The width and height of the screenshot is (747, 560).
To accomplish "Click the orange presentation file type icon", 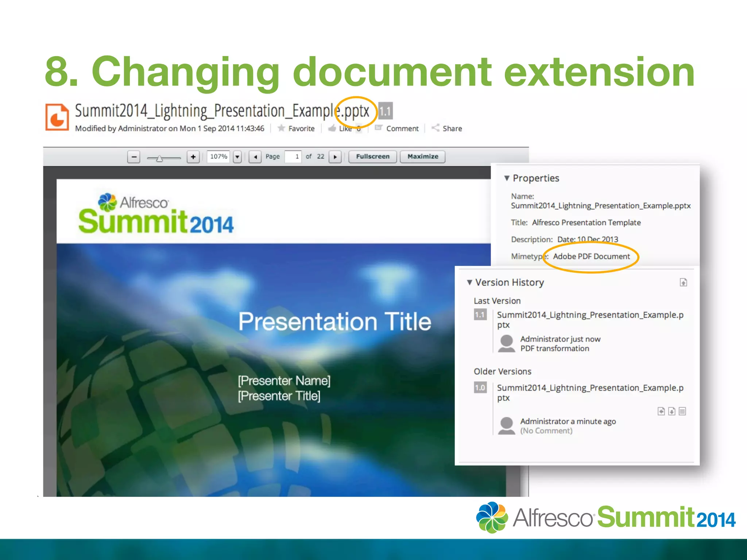I will tap(57, 117).
